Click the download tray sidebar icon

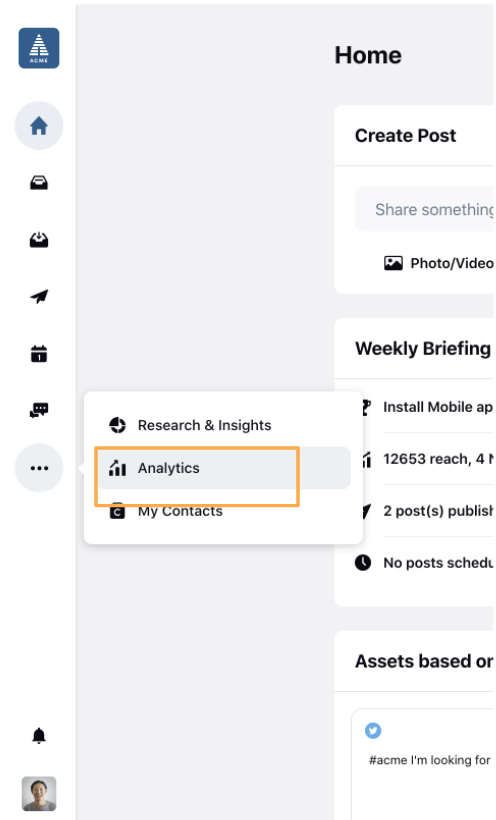(x=39, y=240)
